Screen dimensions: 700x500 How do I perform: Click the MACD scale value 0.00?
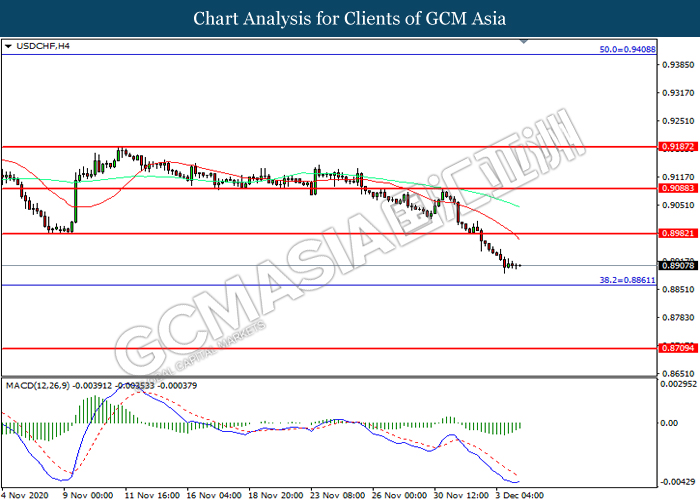(x=669, y=423)
